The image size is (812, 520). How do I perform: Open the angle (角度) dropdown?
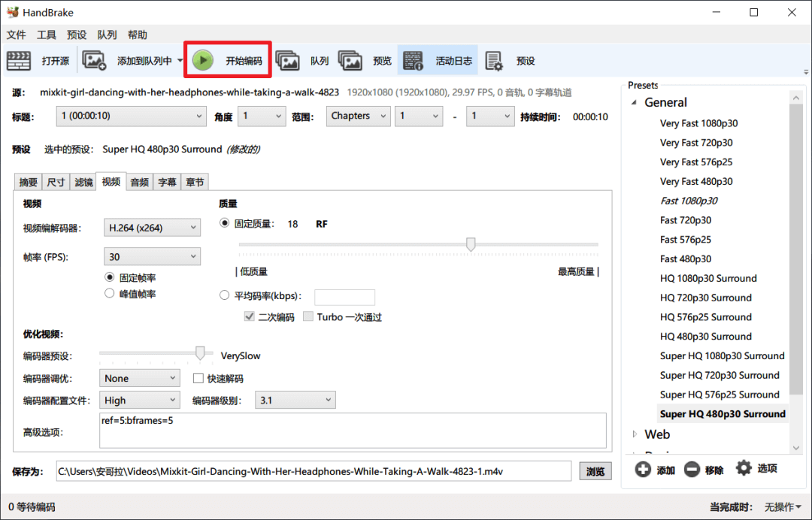click(262, 116)
